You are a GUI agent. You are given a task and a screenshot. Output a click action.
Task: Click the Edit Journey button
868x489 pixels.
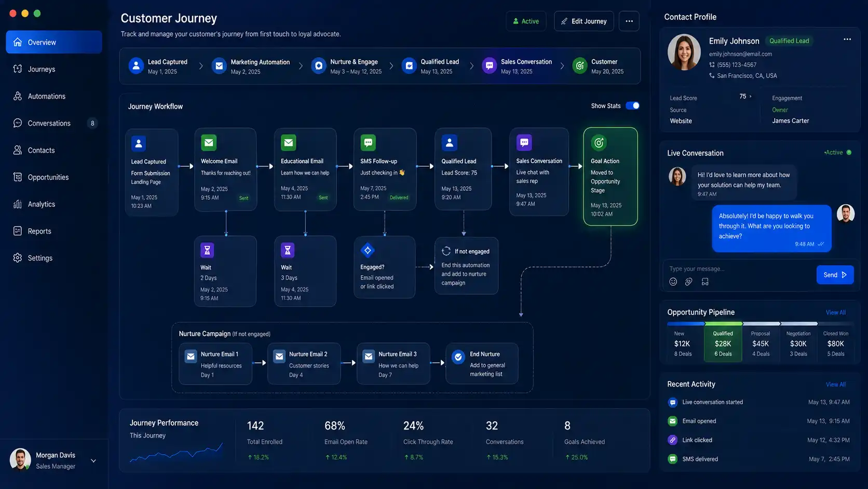(584, 21)
